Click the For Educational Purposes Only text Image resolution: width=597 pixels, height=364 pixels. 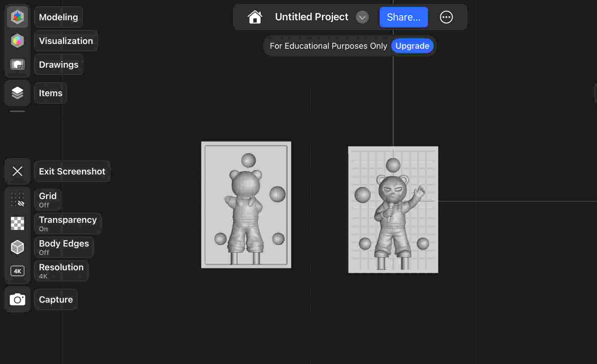[328, 46]
